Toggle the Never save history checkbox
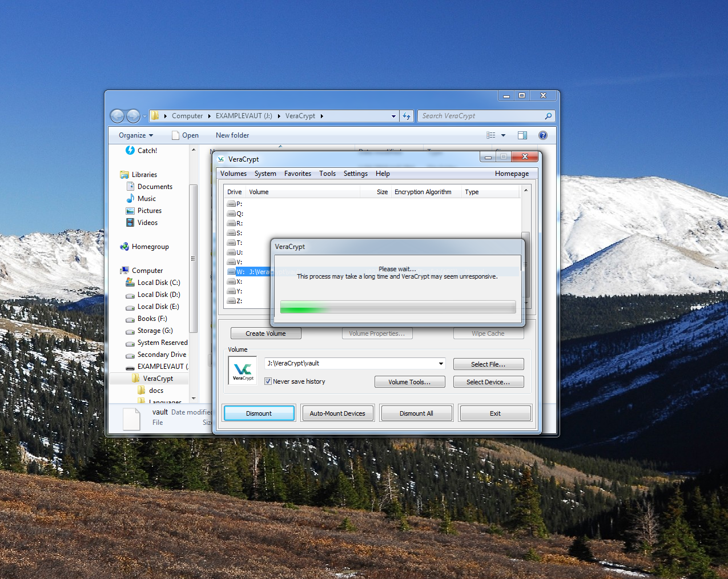The image size is (728, 579). point(268,381)
